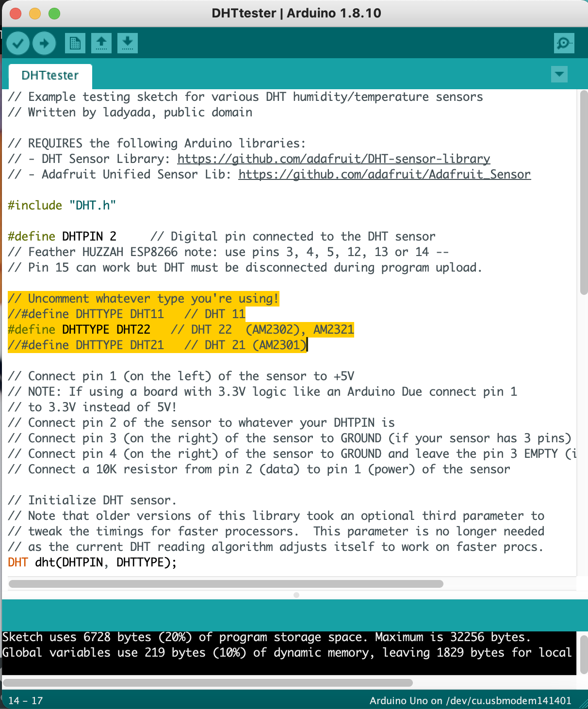Click the '14 - 17' line indicator in status bar

26,701
